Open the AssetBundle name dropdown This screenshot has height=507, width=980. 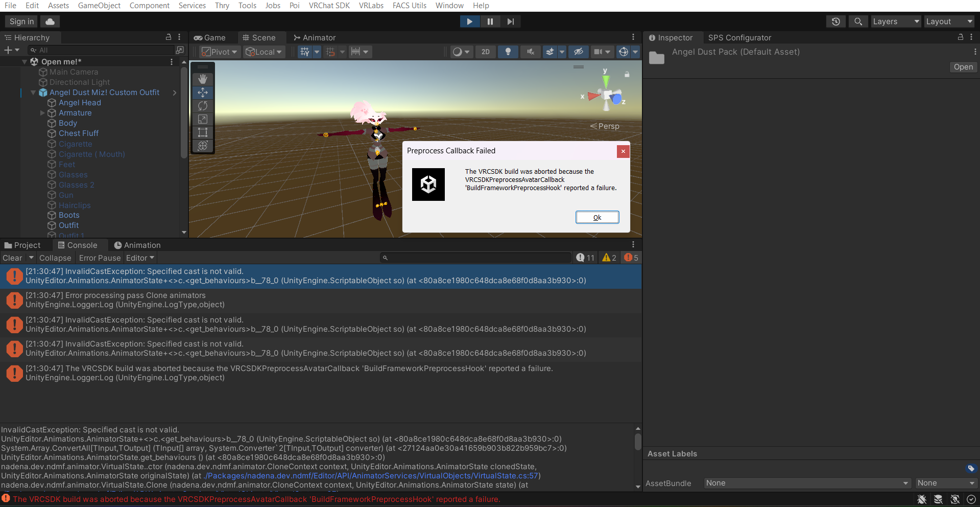(807, 483)
